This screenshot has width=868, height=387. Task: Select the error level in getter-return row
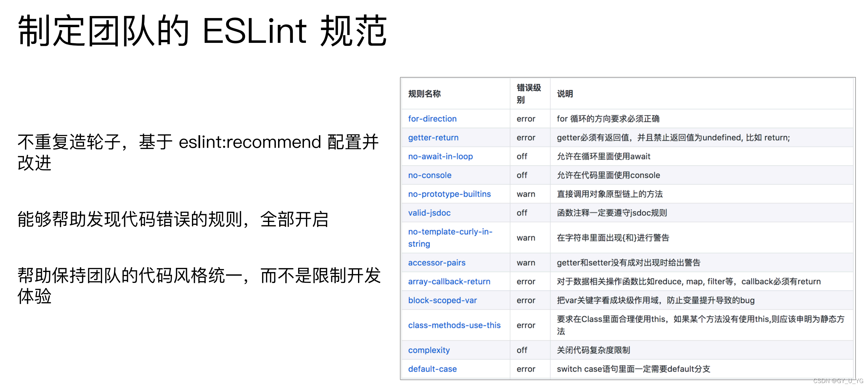(526, 138)
